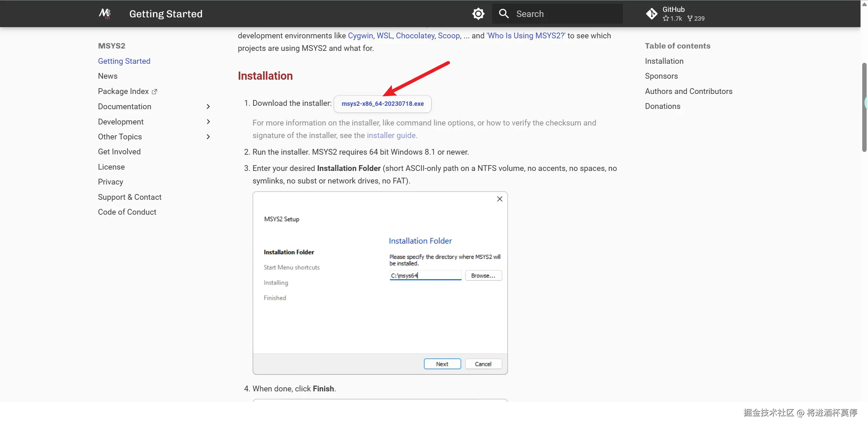Click the search magnifier icon
The width and height of the screenshot is (868, 428).
pyautogui.click(x=504, y=14)
